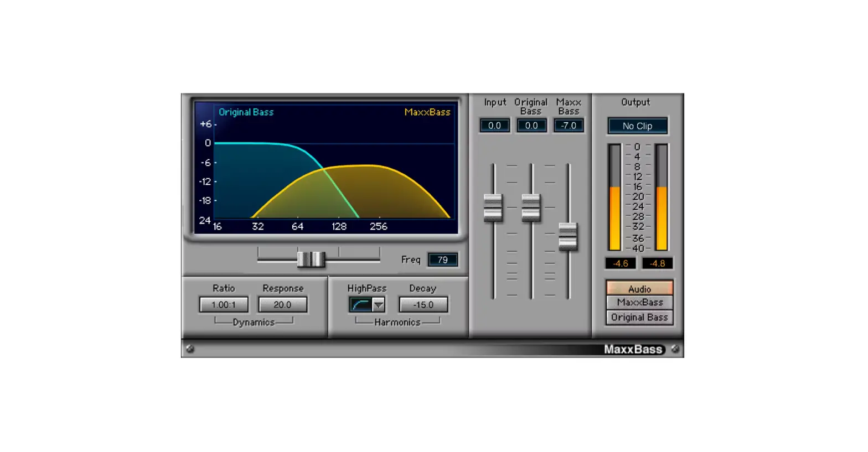
Task: Click the right output level meter
Action: coord(662,197)
